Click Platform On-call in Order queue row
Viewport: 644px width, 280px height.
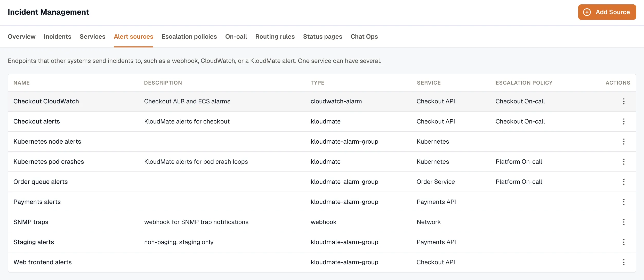(x=519, y=182)
